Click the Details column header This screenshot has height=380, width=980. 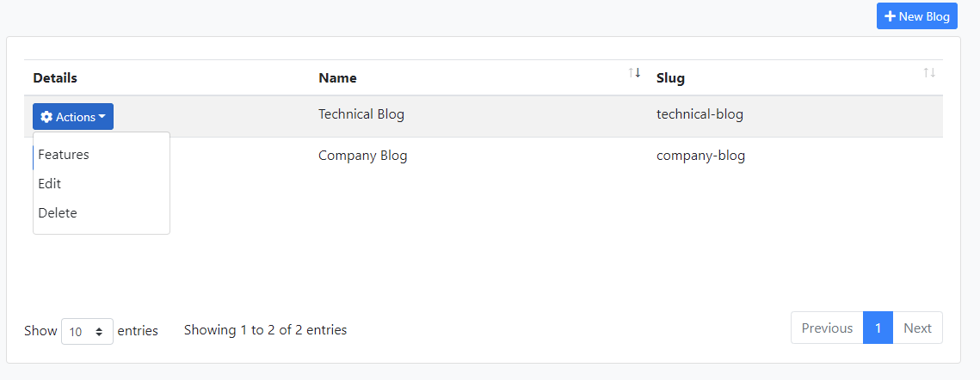(55, 78)
